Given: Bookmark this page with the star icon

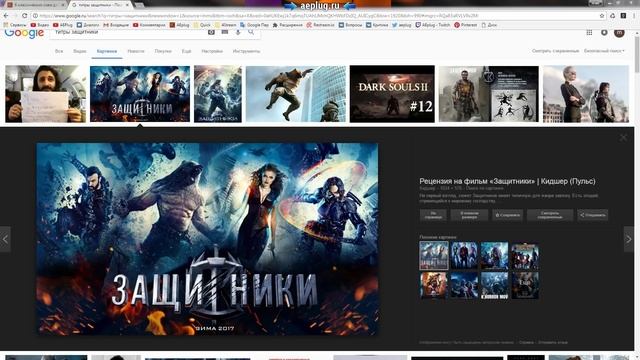Looking at the screenshot, I should (x=602, y=16).
